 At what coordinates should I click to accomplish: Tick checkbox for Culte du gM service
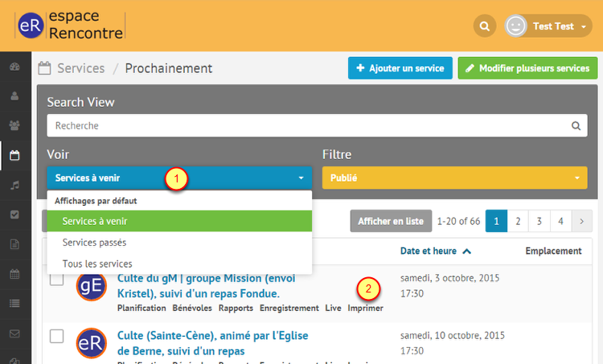[56, 279]
